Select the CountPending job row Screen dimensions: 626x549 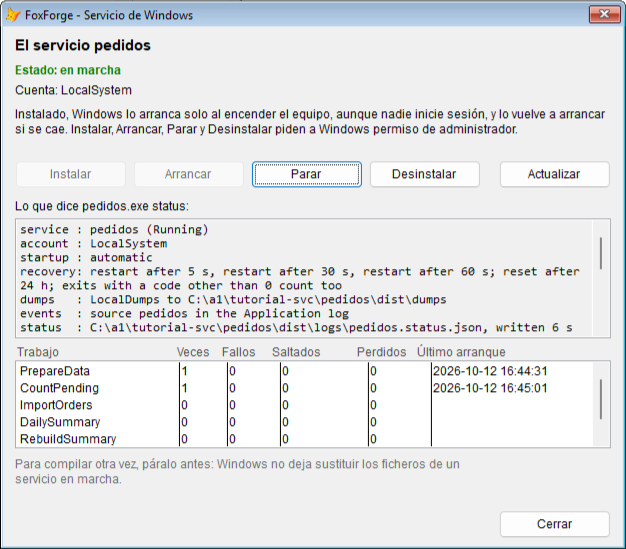tap(304, 388)
